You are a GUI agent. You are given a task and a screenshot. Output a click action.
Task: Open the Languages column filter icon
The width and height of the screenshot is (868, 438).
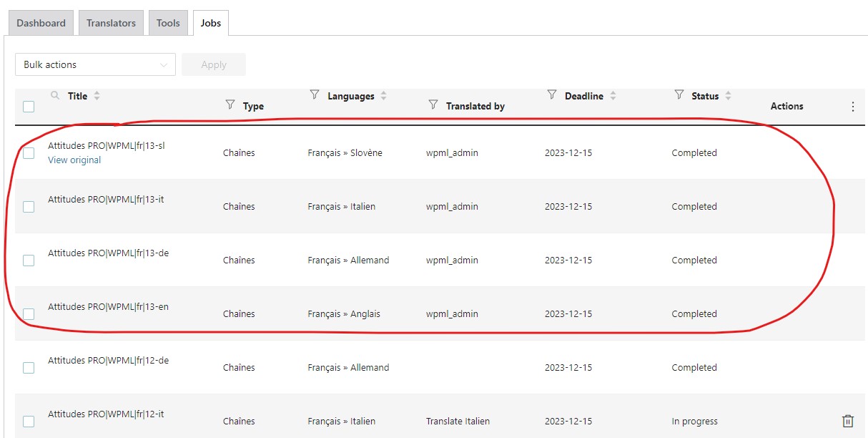click(x=315, y=94)
